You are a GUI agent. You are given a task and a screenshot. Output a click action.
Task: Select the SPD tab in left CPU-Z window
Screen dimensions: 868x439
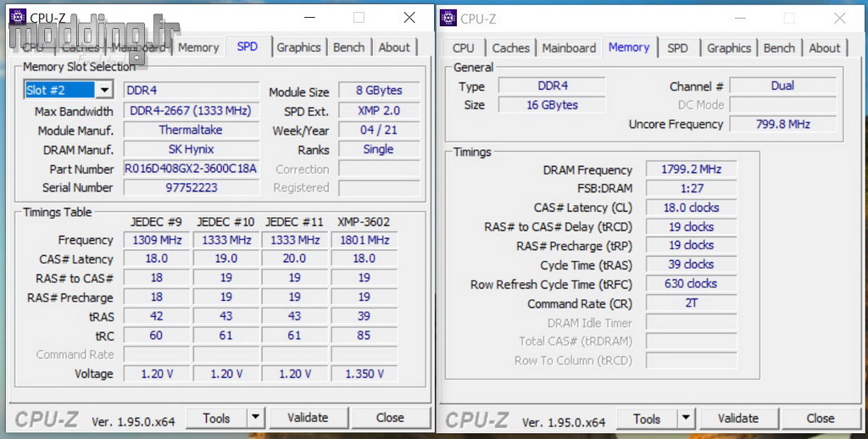click(x=248, y=47)
